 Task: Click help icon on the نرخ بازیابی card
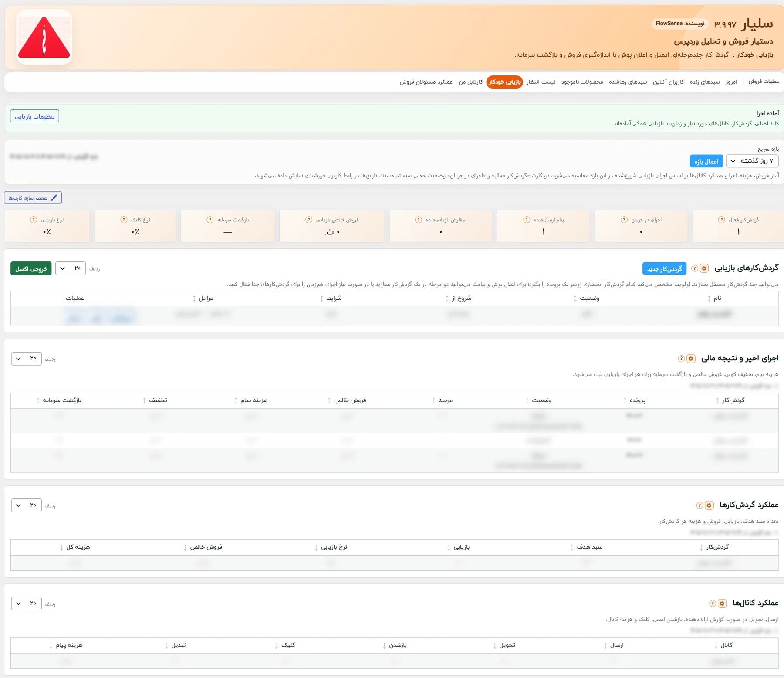[34, 220]
